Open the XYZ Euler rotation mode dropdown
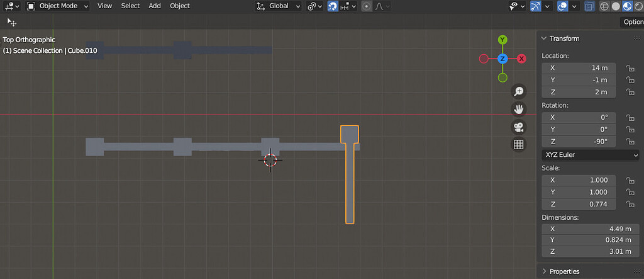Screen dimensions: 644x279 coord(590,155)
